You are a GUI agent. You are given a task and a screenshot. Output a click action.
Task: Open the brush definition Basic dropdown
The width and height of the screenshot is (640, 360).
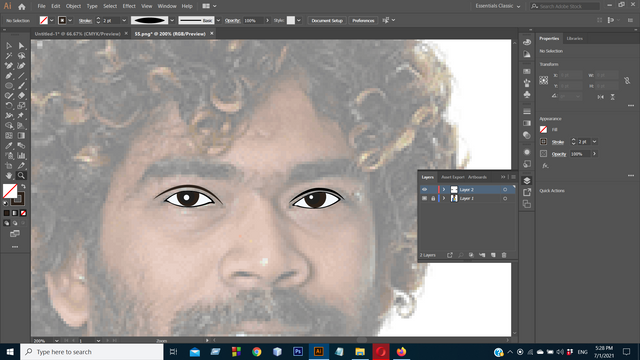coord(218,20)
